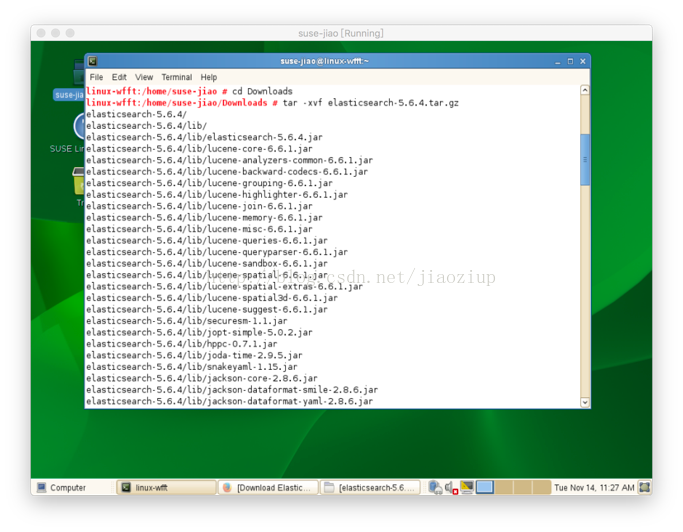The image size is (683, 532).
Task: Click line ending 'lucene-join-6.6.1.jar'
Action: tap(199, 206)
